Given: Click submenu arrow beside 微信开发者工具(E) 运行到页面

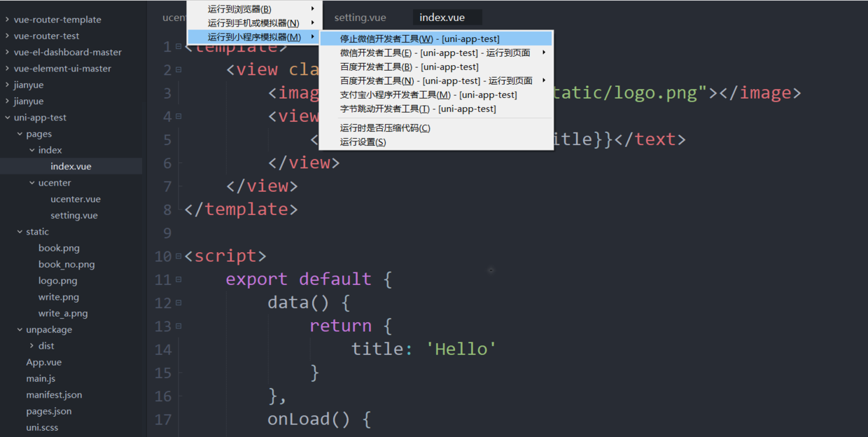Looking at the screenshot, I should (544, 53).
